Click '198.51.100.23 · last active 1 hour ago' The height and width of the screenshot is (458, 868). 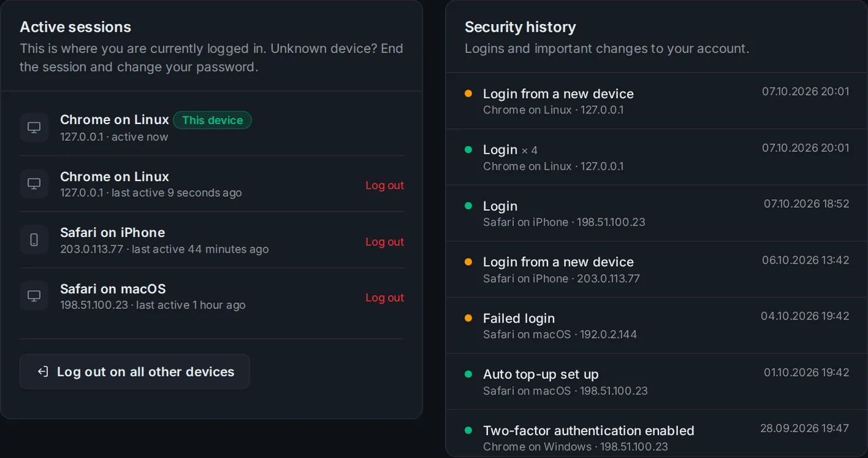[153, 305]
